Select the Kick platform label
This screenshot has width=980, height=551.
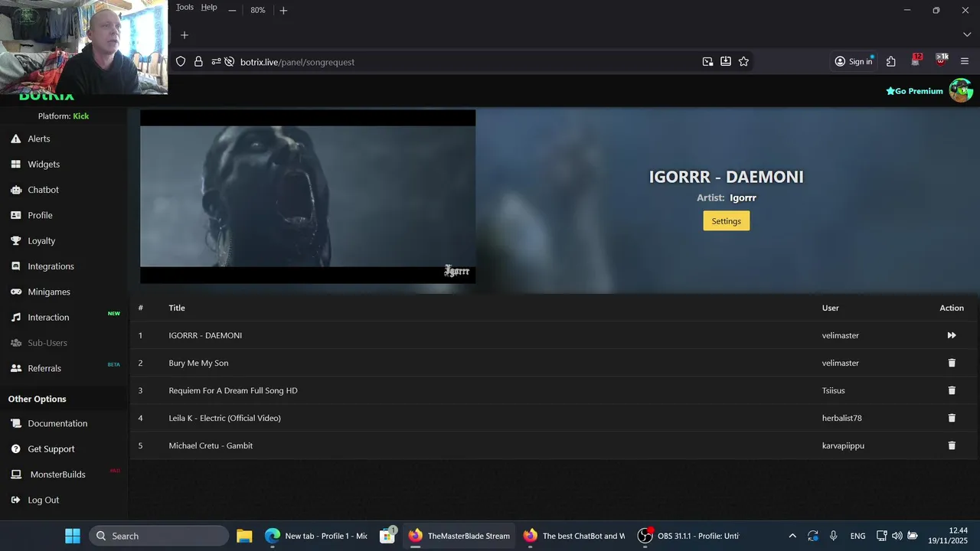[80, 116]
